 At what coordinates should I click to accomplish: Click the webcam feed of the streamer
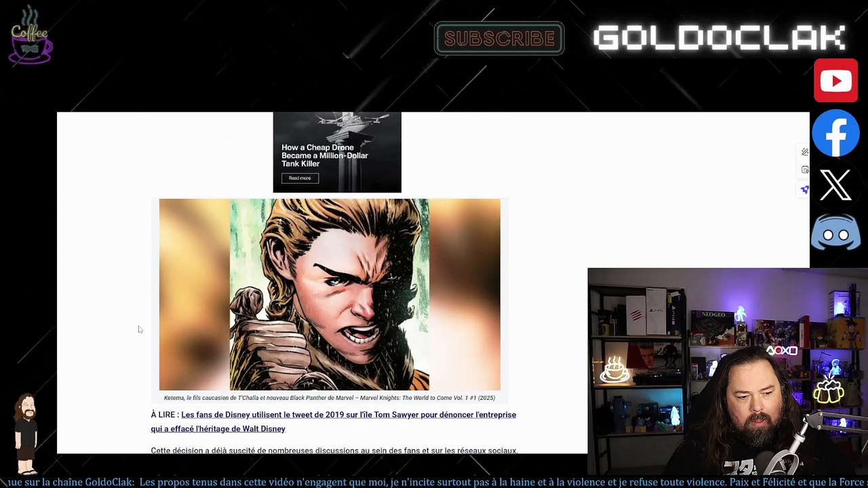[x=728, y=371]
